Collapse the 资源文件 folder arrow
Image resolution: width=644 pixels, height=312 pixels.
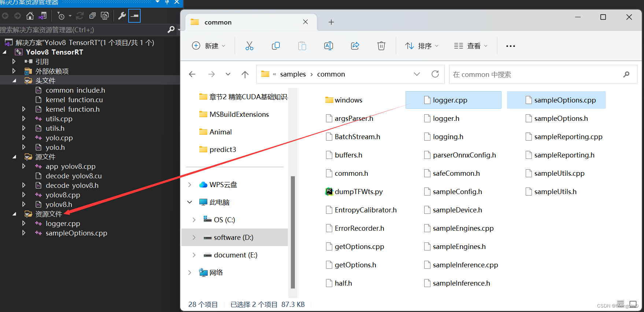[14, 214]
